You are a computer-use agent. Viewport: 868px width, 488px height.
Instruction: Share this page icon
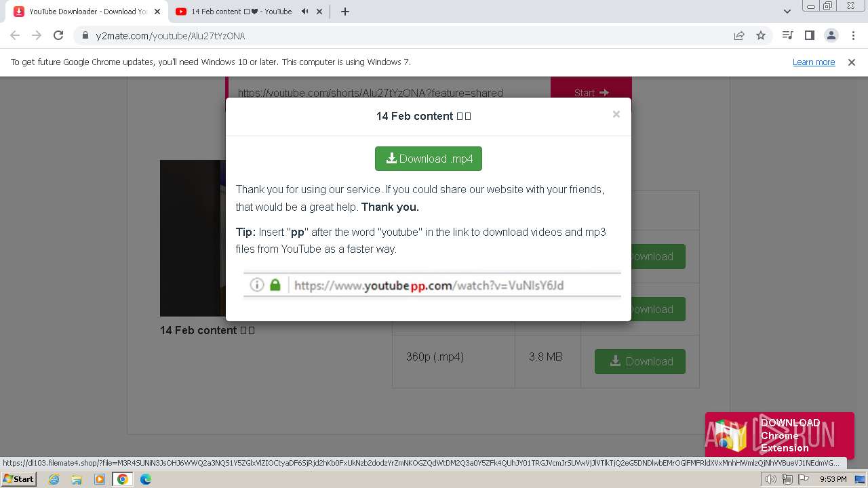tap(739, 35)
